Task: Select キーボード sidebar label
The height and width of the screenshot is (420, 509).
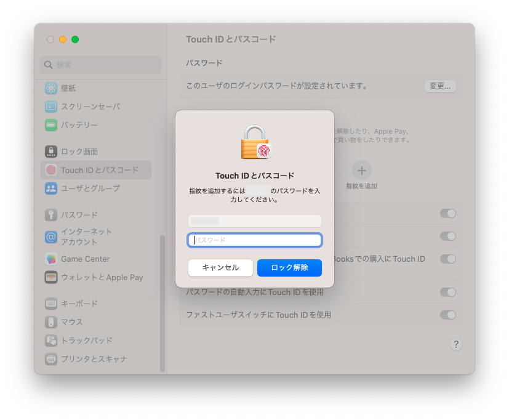Action: point(79,304)
